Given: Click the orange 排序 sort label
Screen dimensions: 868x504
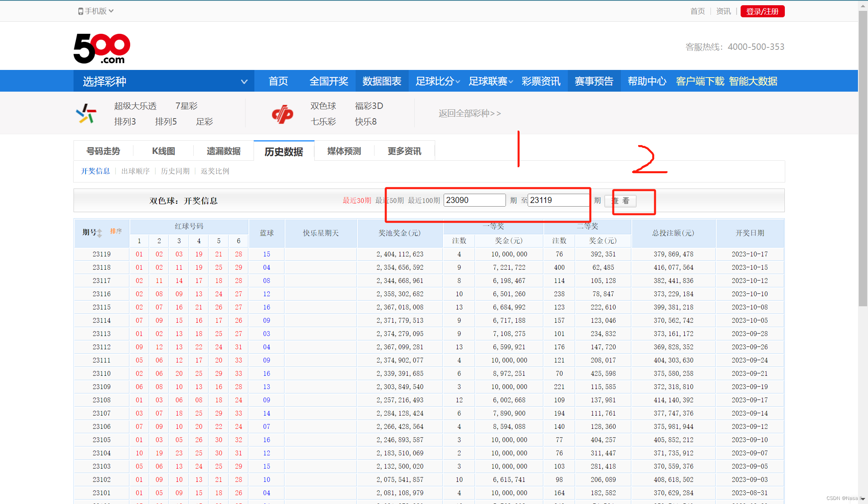Looking at the screenshot, I should point(116,231).
